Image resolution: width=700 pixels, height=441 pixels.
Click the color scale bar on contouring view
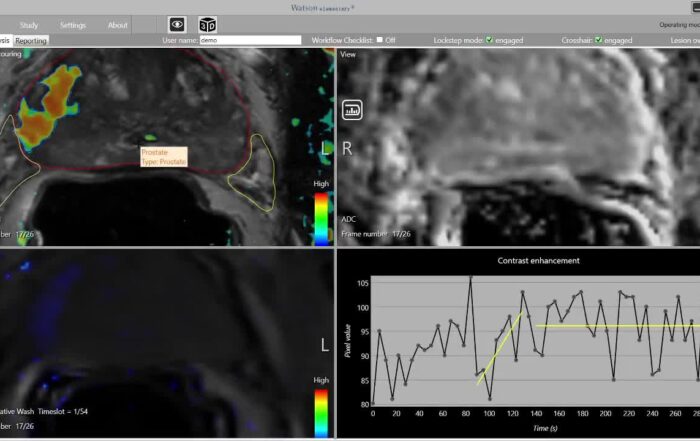pos(320,218)
